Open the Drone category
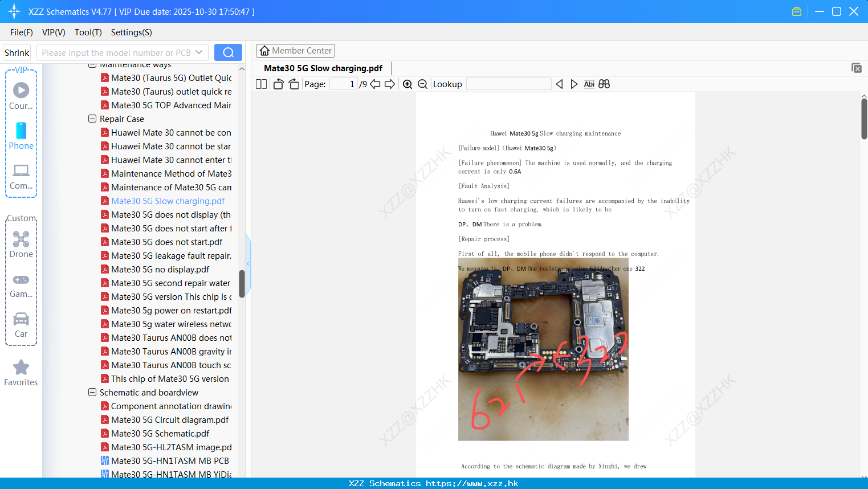Image resolution: width=868 pixels, height=489 pixels. (21, 244)
